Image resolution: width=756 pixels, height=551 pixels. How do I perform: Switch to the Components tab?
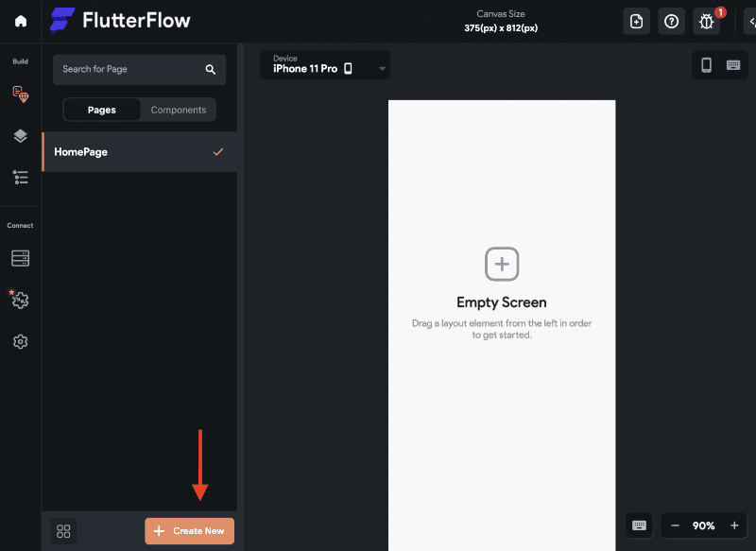point(179,110)
